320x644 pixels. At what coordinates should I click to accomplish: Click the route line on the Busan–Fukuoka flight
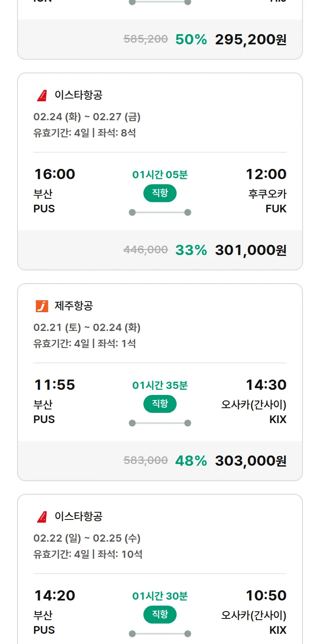click(x=160, y=212)
